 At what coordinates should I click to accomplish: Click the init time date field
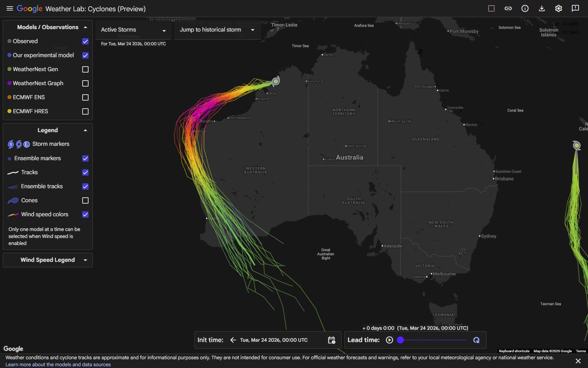[x=274, y=340]
